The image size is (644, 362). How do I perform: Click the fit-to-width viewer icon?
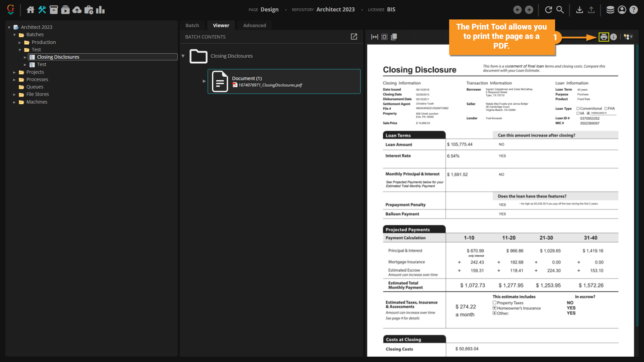click(374, 37)
